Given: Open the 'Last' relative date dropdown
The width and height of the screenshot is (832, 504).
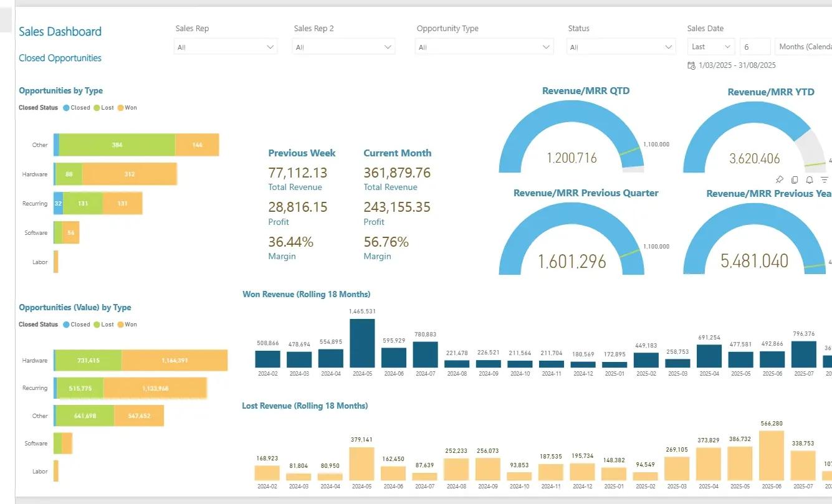Looking at the screenshot, I should 711,47.
